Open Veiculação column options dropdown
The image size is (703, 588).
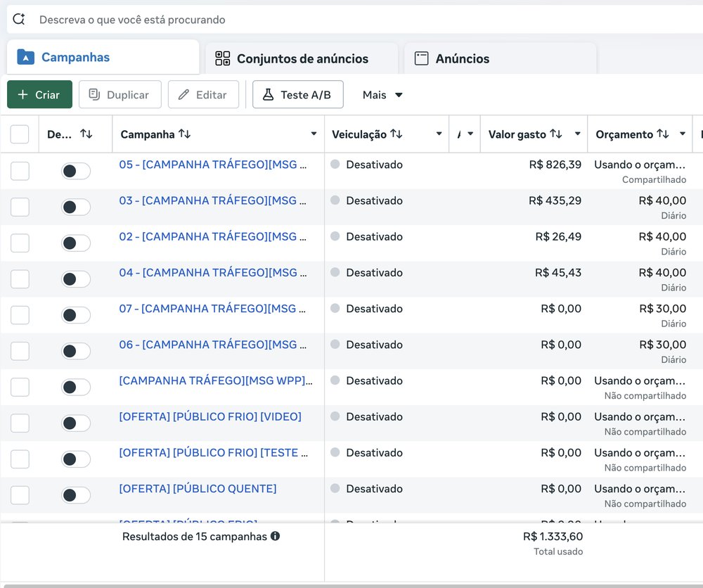click(x=439, y=134)
